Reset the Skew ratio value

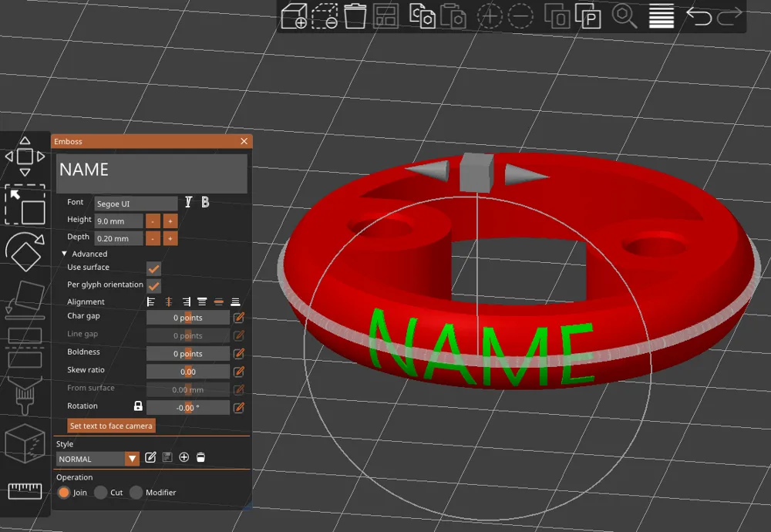[239, 372]
